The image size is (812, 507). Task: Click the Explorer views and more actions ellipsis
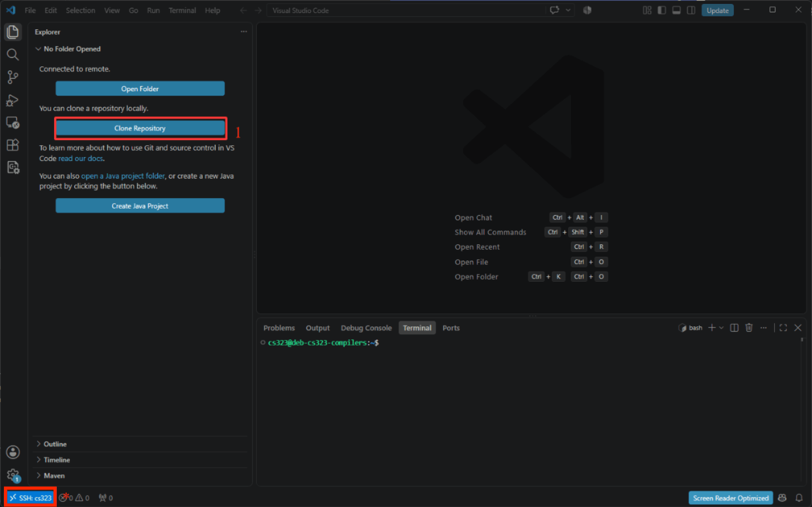(x=244, y=32)
